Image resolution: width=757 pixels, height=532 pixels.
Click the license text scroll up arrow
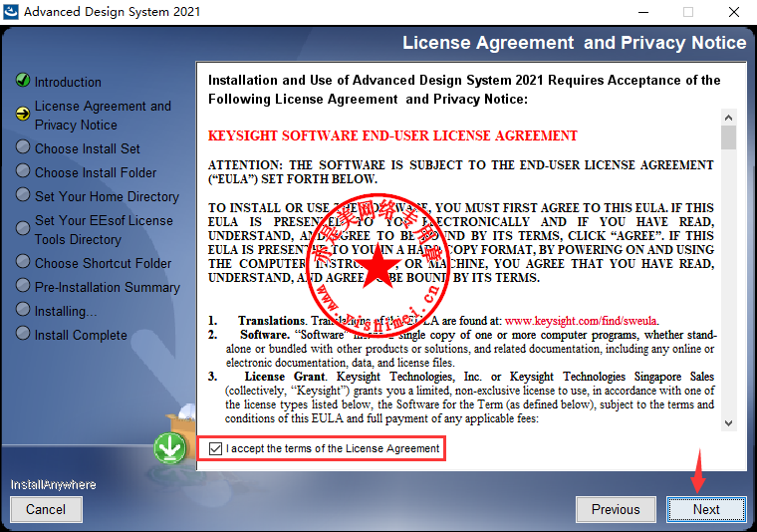[x=728, y=118]
